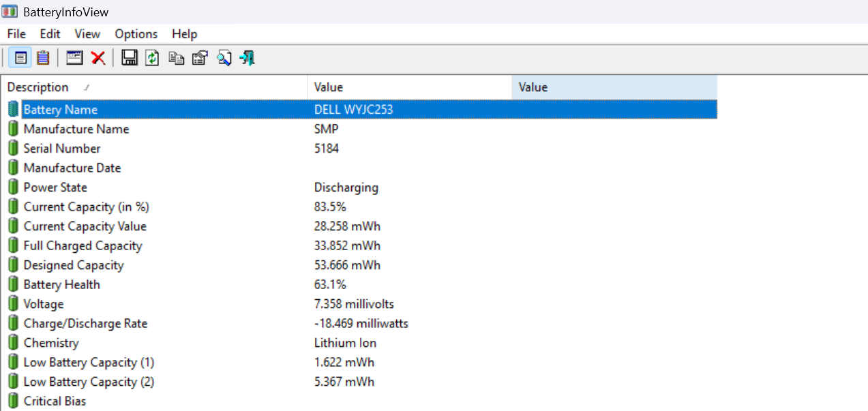Click the 83.5% value
This screenshot has height=411, width=868.
pyautogui.click(x=330, y=207)
